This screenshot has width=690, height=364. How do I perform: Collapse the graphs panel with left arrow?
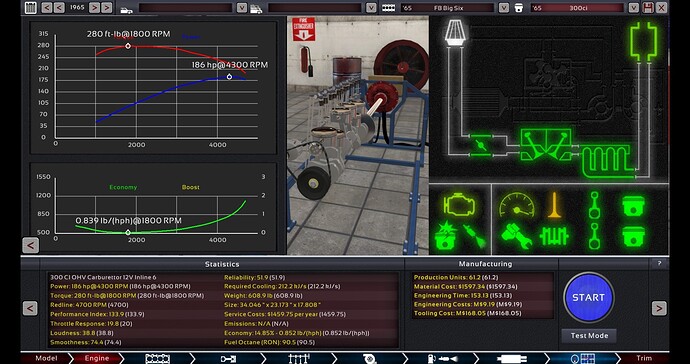pos(30,246)
